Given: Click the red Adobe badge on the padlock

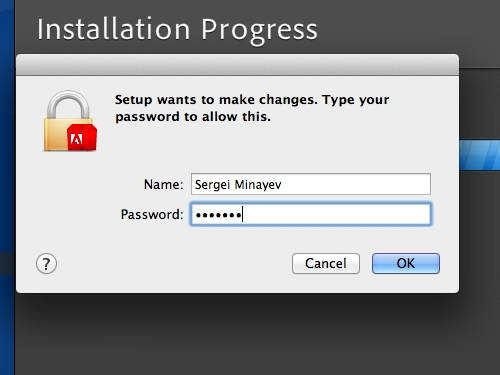Looking at the screenshot, I should [82, 137].
